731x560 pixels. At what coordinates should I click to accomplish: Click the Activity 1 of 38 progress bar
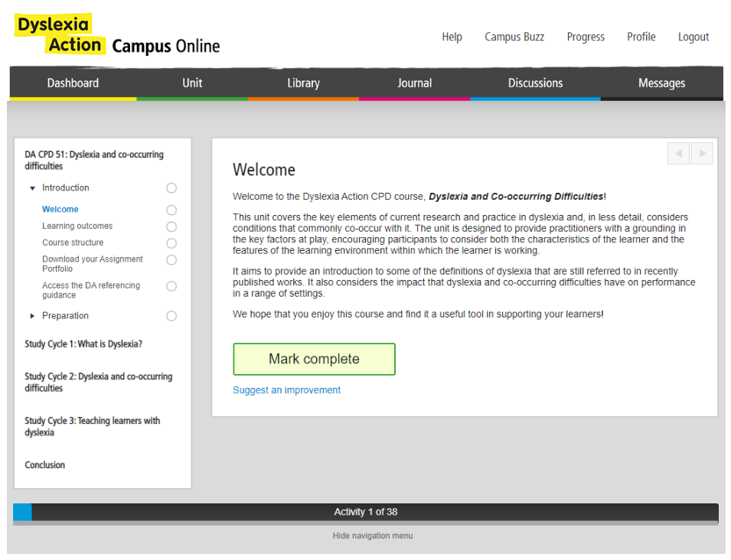coord(366,512)
